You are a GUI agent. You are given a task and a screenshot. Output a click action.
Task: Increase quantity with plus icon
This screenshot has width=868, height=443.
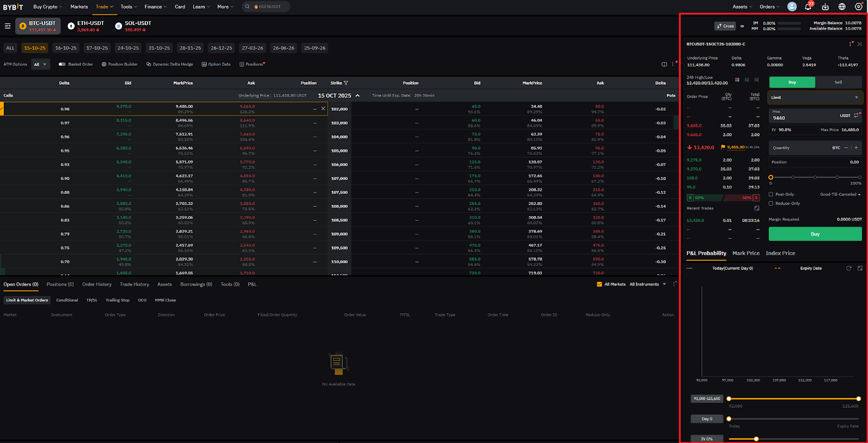point(857,148)
